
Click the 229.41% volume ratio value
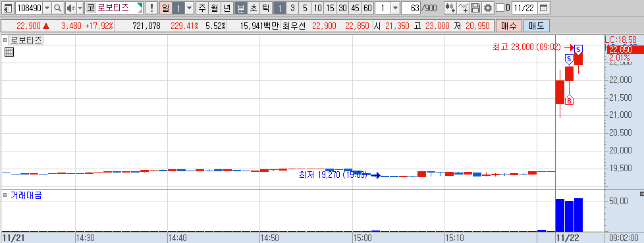184,26
